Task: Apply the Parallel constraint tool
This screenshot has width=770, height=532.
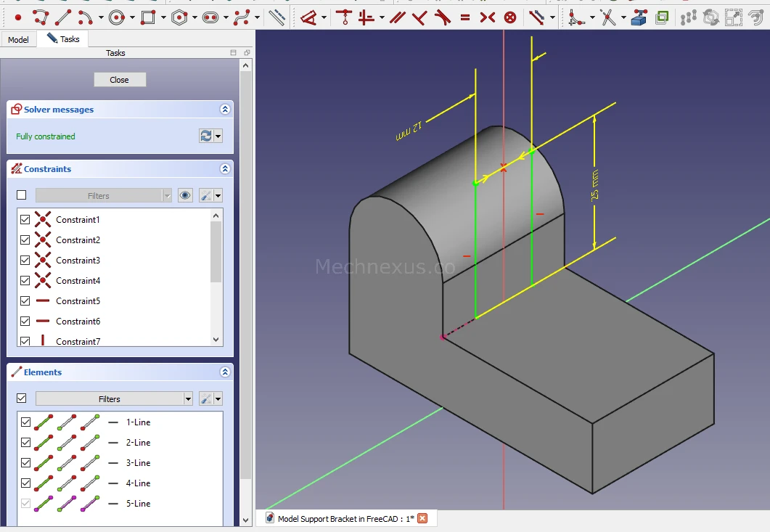Action: [x=398, y=17]
